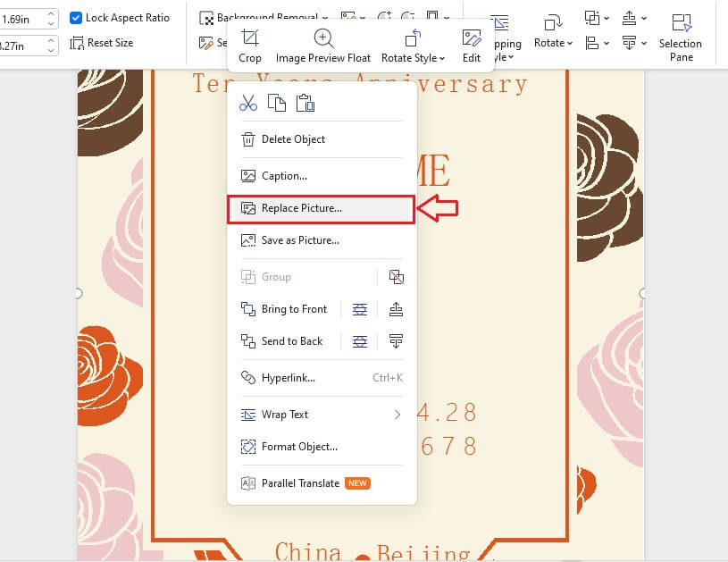Select the Crop tool
The height and width of the screenshot is (562, 728).
coord(250,46)
